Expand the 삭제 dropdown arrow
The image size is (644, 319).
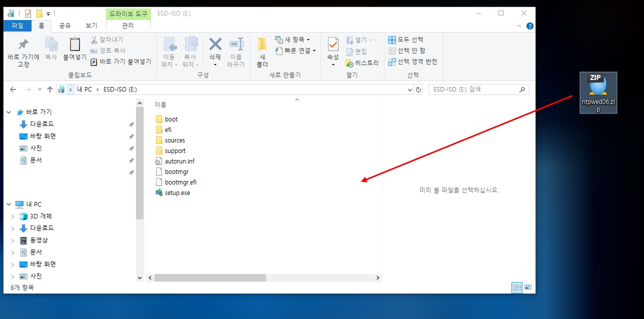215,64
